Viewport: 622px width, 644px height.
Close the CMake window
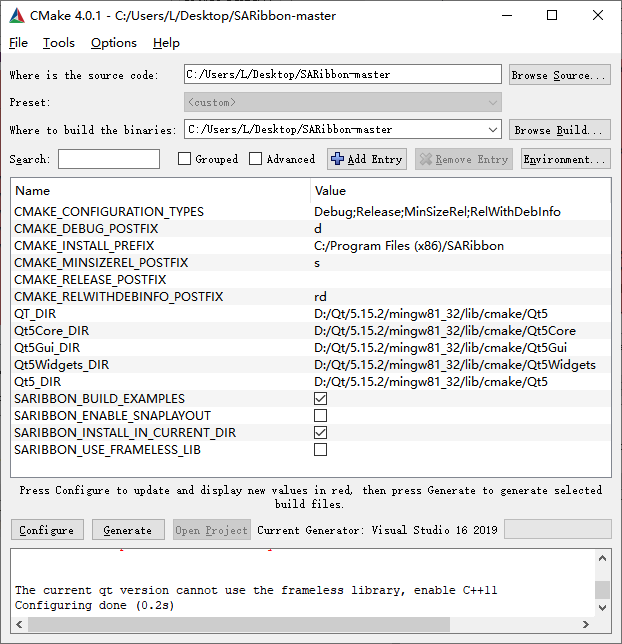(598, 15)
